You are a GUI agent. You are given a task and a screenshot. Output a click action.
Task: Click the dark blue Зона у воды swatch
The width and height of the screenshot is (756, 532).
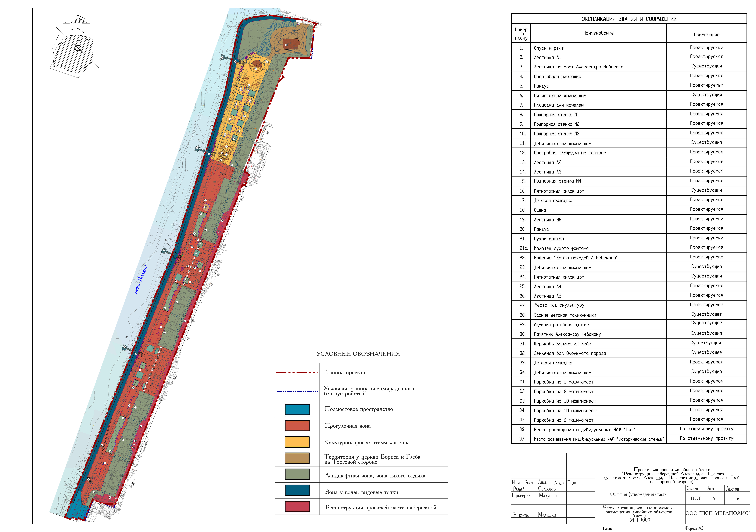click(x=297, y=490)
